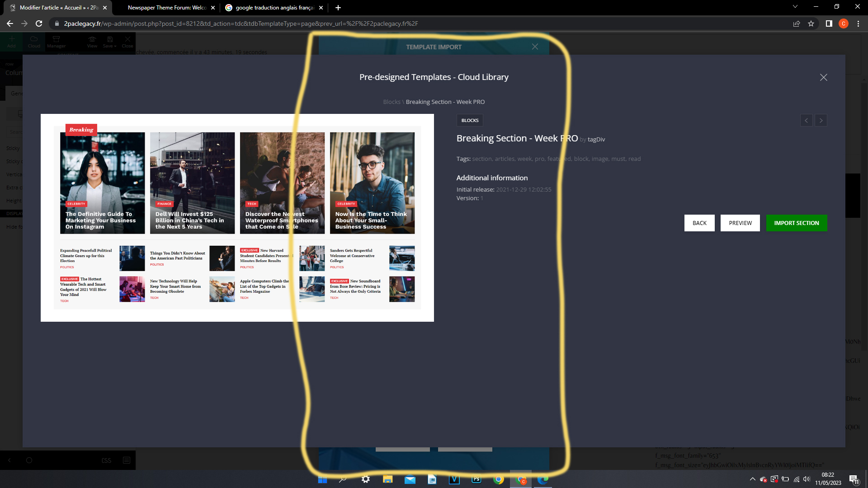
Task: Switch to Newspaper Theme Forum tab
Action: tap(166, 8)
